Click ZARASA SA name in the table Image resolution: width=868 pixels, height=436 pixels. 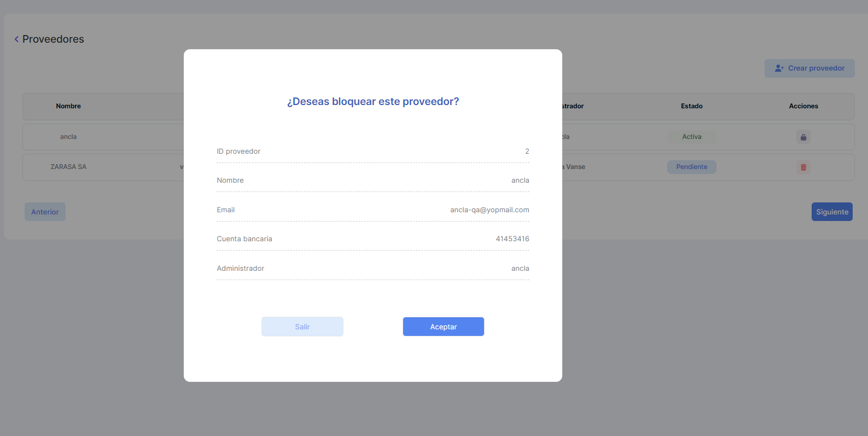point(68,167)
